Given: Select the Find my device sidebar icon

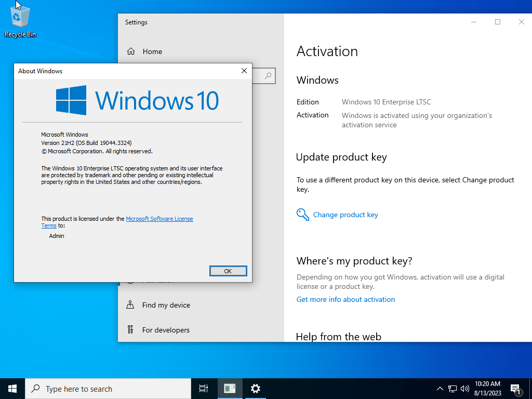Looking at the screenshot, I should (x=130, y=304).
